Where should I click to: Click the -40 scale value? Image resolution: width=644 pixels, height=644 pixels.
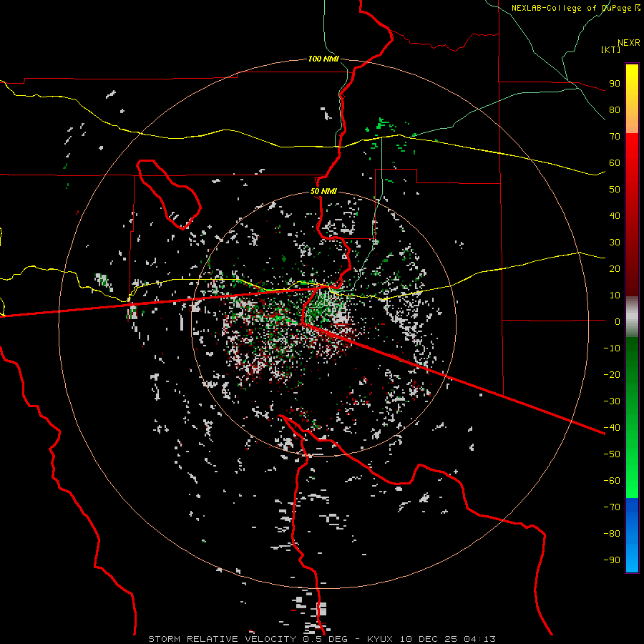pyautogui.click(x=612, y=428)
